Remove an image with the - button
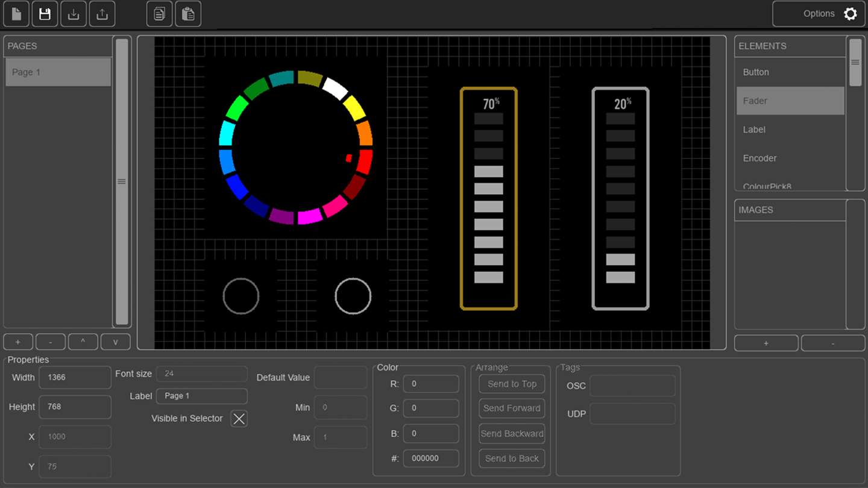868x488 pixels. click(x=832, y=343)
